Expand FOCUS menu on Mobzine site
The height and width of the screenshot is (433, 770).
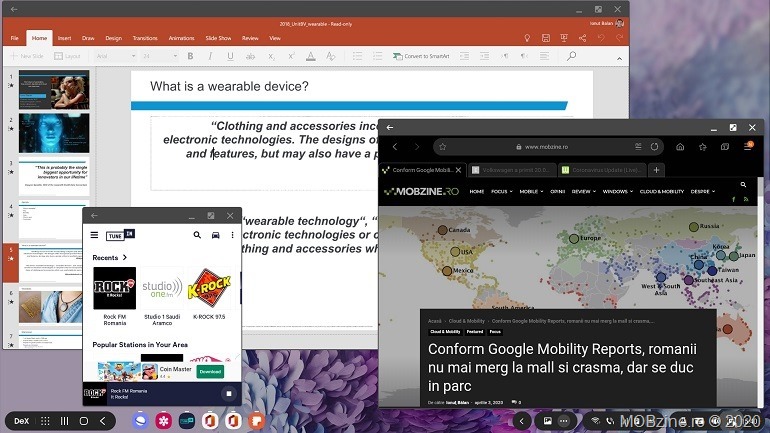[x=501, y=191]
